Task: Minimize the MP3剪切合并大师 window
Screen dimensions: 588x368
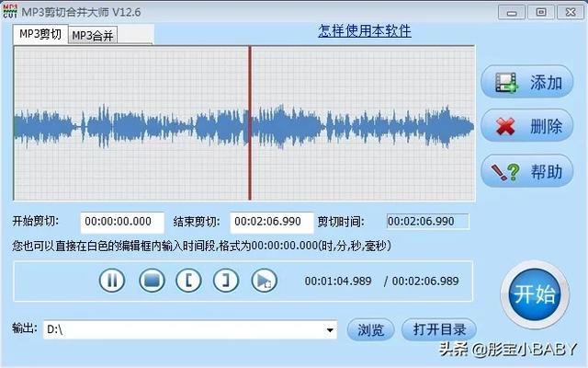Action: tap(512, 12)
